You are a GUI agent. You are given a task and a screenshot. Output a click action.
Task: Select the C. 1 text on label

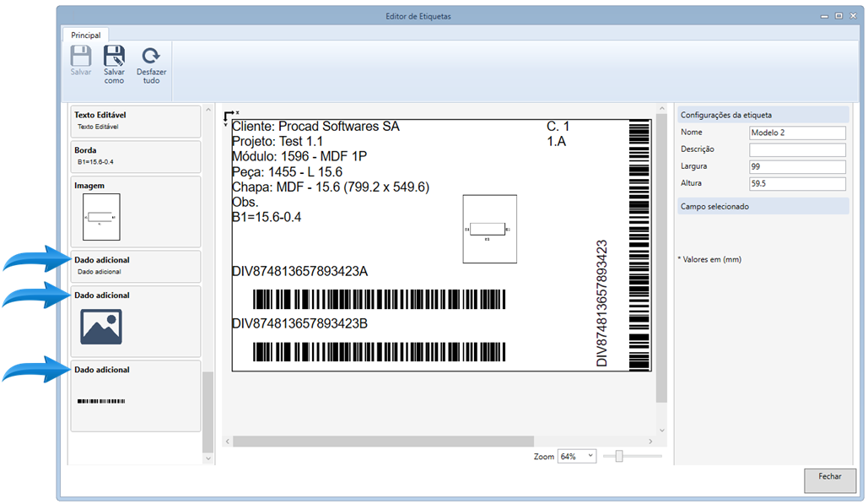(x=558, y=127)
